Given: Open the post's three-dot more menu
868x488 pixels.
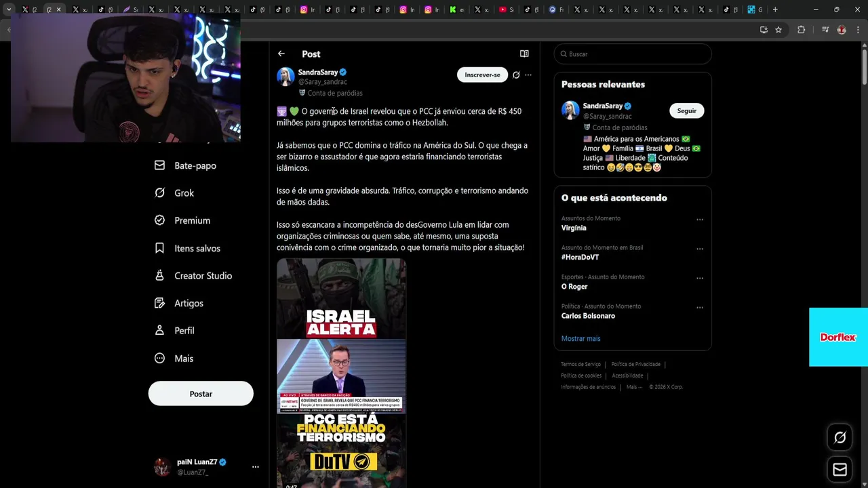Looking at the screenshot, I should click(528, 75).
